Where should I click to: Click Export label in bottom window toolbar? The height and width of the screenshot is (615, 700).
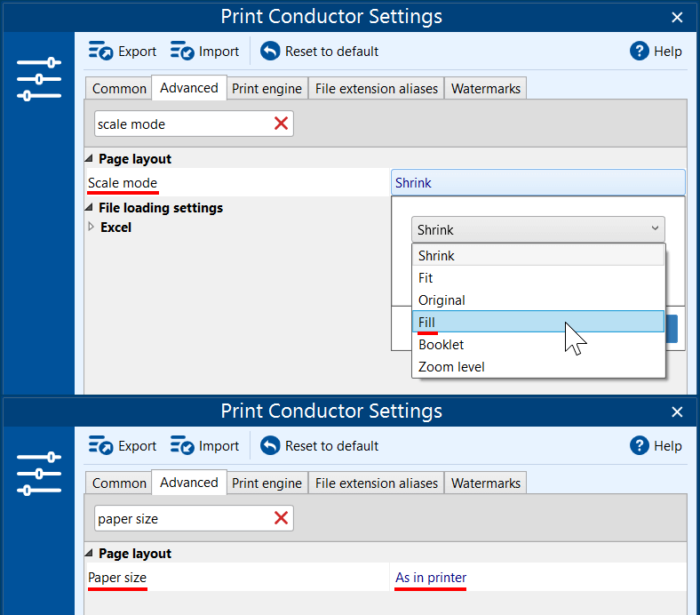click(x=137, y=446)
